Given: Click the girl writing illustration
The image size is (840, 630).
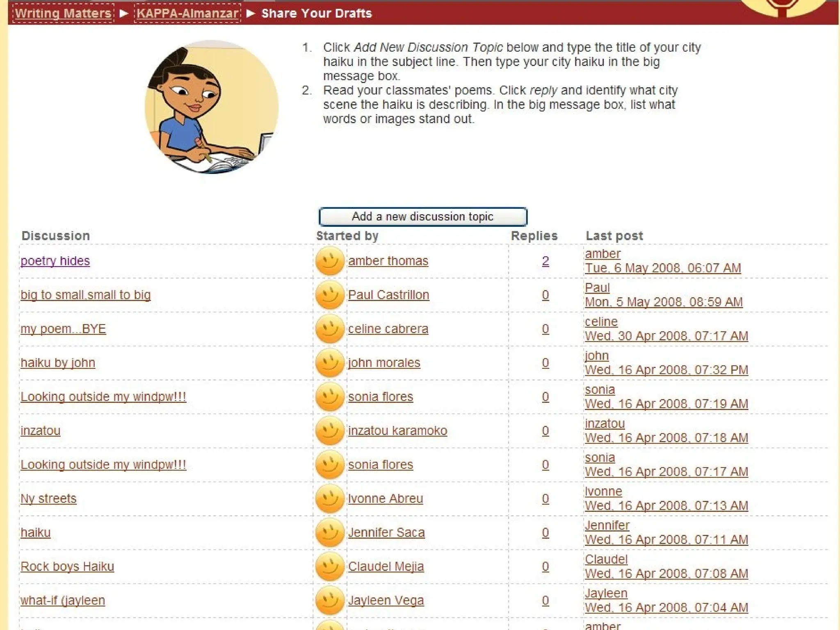Looking at the screenshot, I should pyautogui.click(x=211, y=107).
